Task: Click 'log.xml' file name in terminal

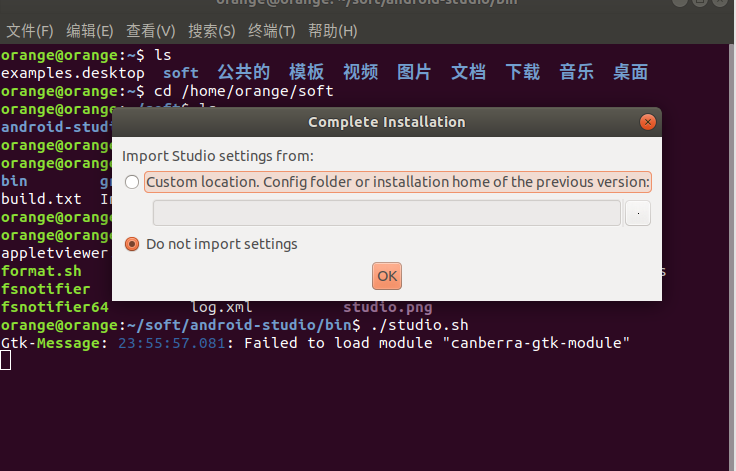Action: tap(222, 308)
